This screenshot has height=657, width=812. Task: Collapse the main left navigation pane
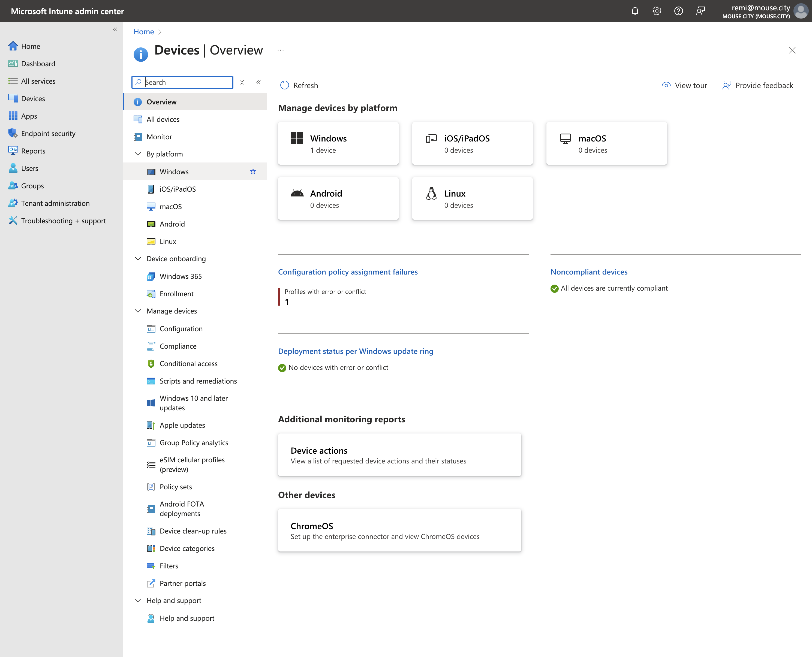[x=115, y=29]
